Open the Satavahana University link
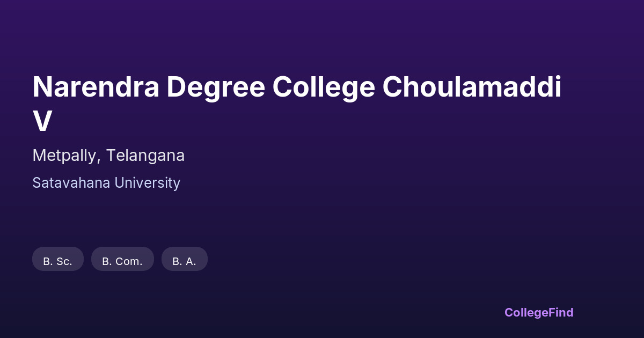644x338 pixels. [x=106, y=183]
